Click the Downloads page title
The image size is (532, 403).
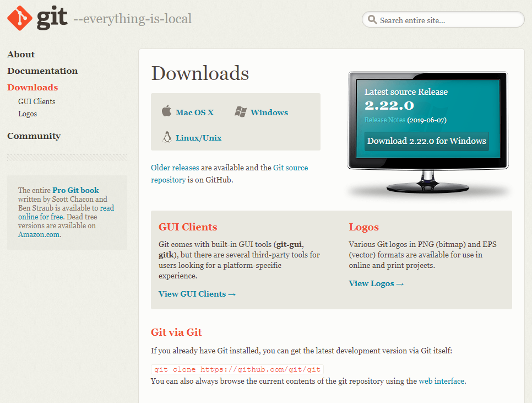click(200, 73)
